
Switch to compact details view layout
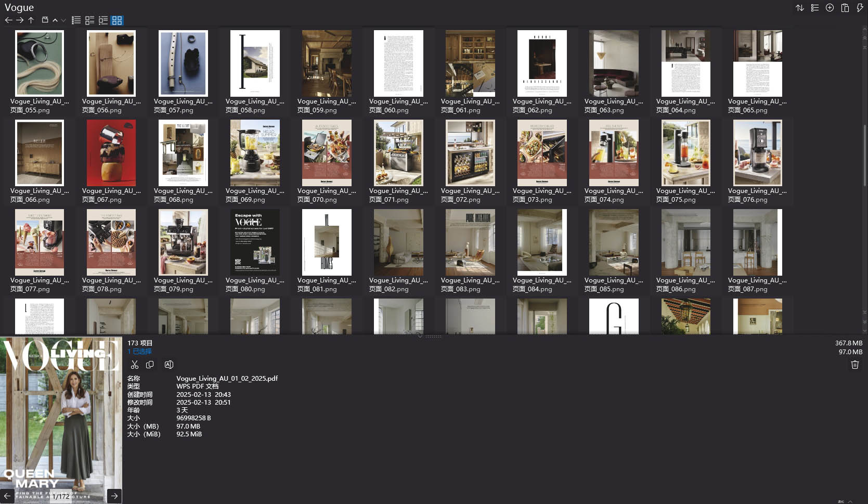(x=103, y=20)
